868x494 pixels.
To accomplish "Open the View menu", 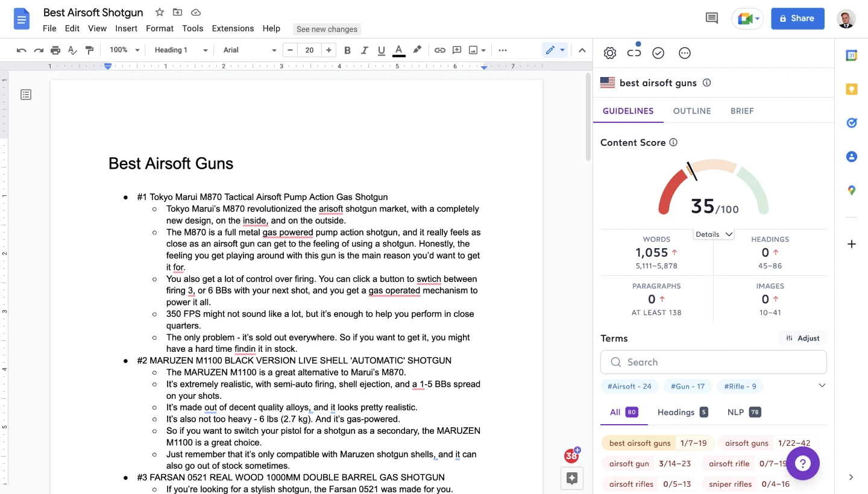I will [97, 28].
